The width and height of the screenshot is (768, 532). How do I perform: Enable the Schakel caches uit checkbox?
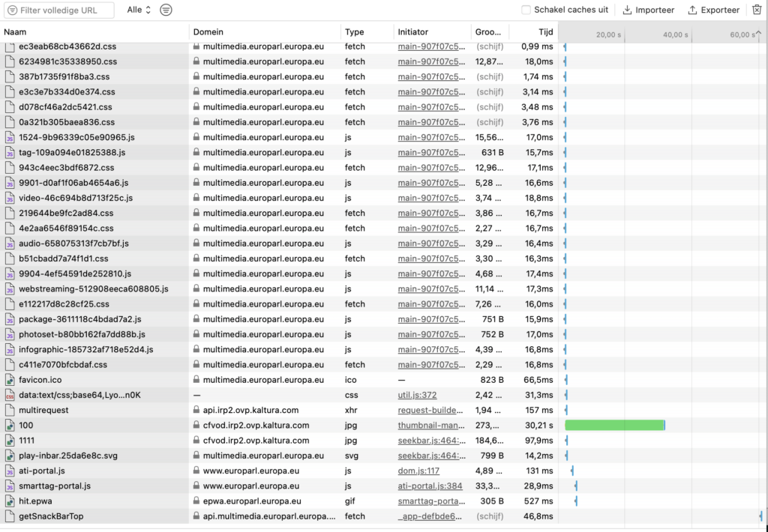point(527,10)
